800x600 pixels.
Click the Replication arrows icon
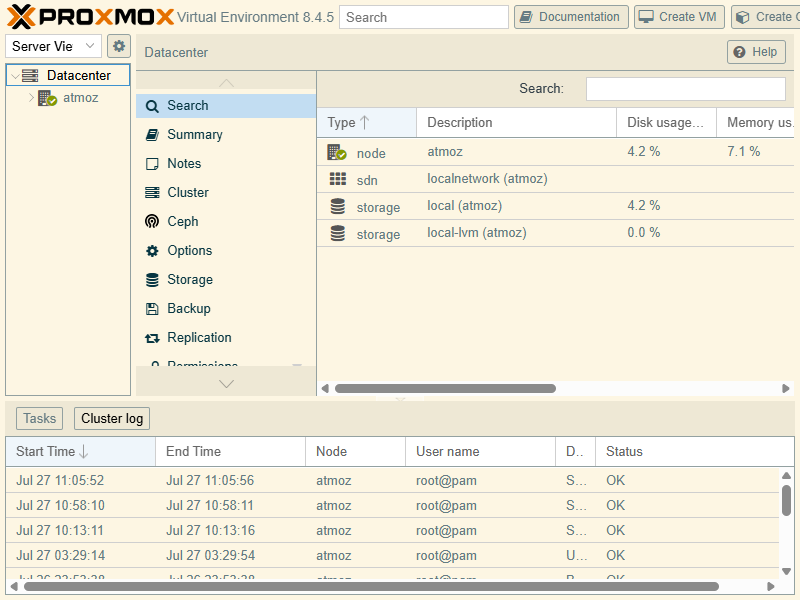152,338
